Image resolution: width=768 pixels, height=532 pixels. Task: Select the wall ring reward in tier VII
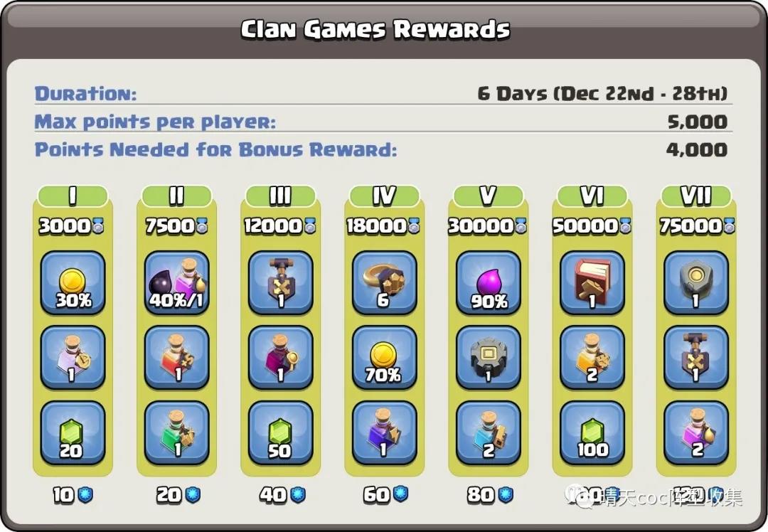(x=696, y=282)
